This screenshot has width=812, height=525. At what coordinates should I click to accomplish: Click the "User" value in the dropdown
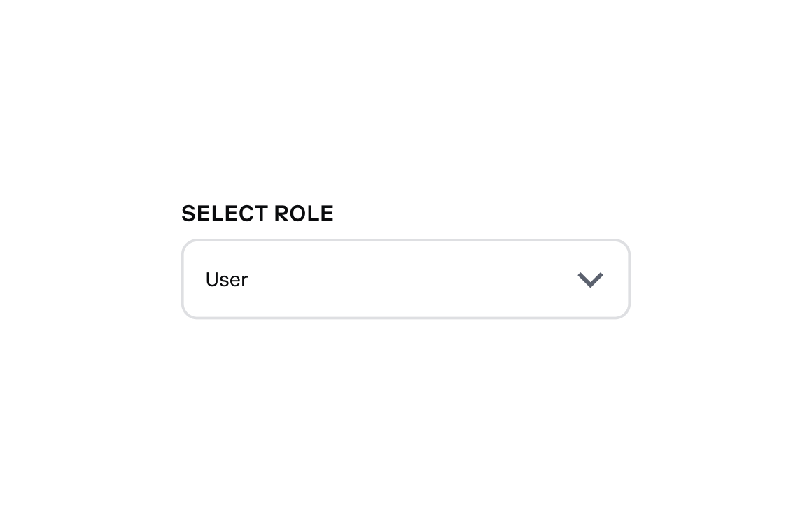[x=227, y=279]
